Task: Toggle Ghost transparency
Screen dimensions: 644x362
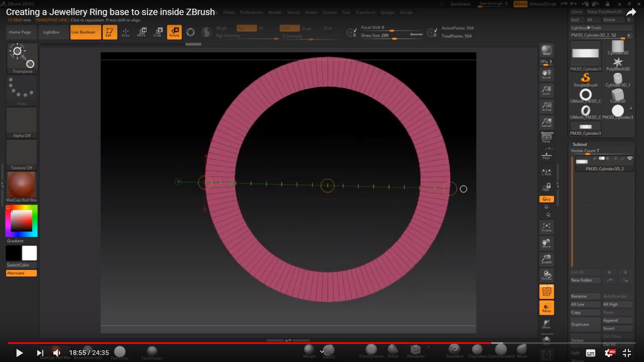Action: (546, 324)
